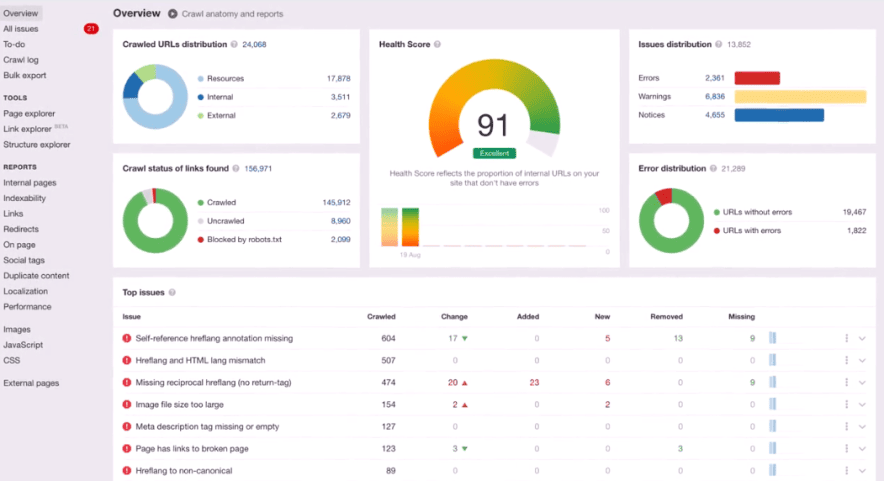Open three-dot menu for Hreflang and HTML lang mismatch
This screenshot has width=884, height=481.
pos(846,360)
